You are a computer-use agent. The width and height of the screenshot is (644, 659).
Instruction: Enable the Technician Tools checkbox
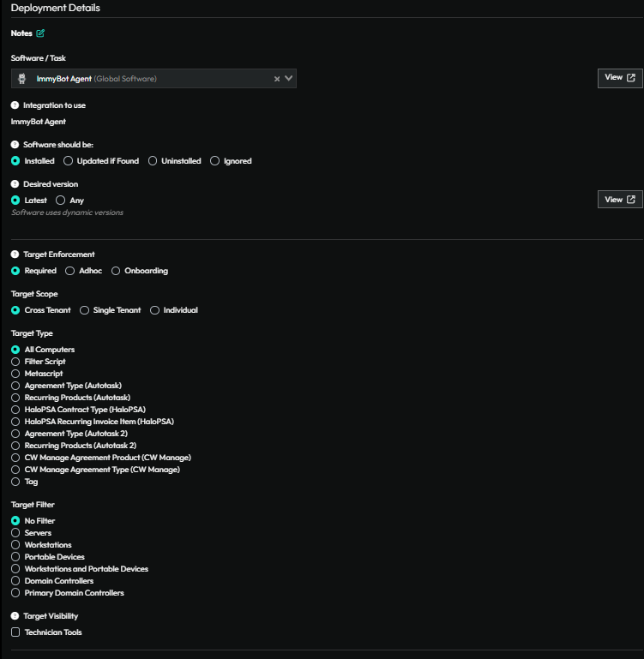15,632
